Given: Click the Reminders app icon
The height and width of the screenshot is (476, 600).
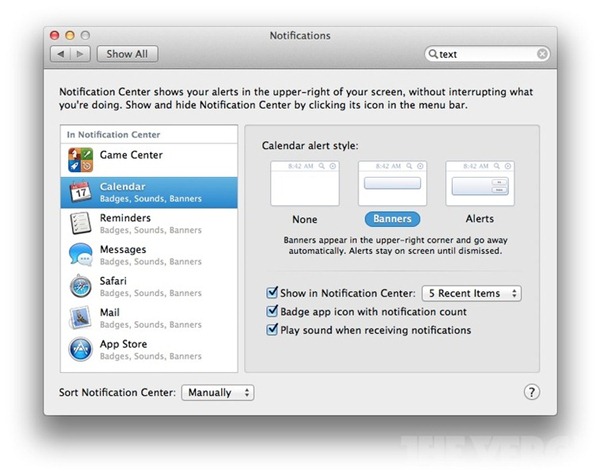Looking at the screenshot, I should point(80,223).
